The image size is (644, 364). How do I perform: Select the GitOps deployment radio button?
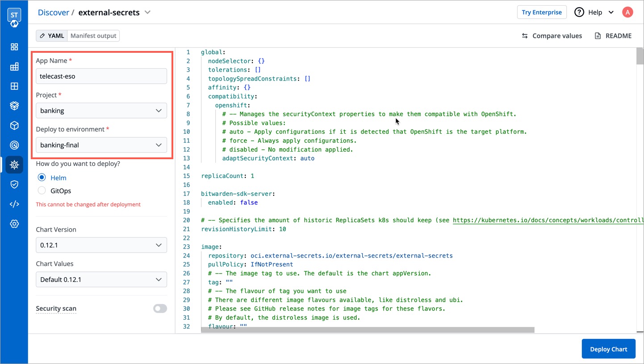(42, 190)
